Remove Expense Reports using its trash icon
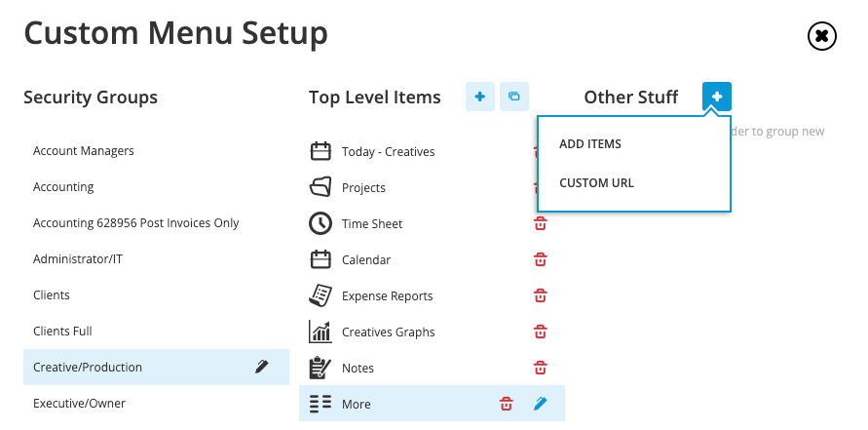Viewport: 868px width, 430px height. 541,295
